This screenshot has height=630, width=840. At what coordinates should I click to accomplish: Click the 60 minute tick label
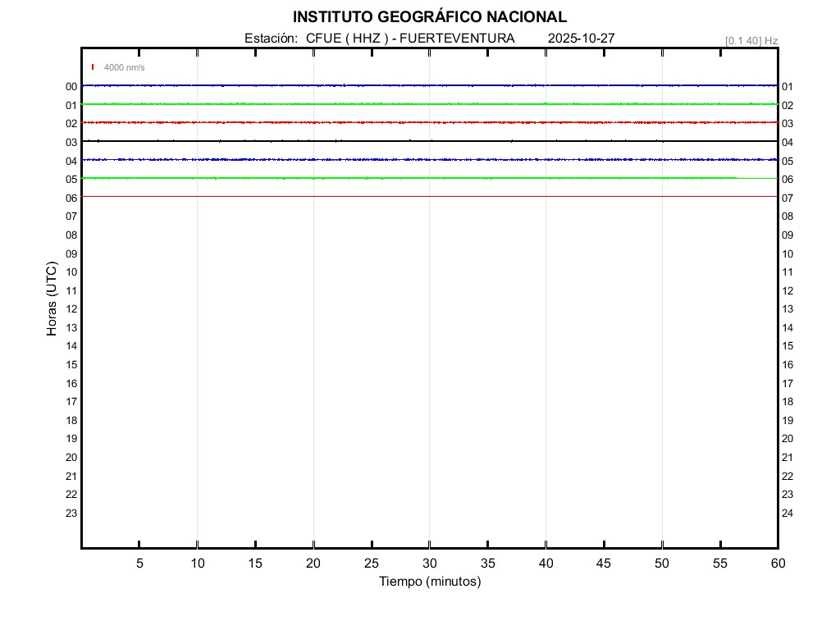click(777, 563)
